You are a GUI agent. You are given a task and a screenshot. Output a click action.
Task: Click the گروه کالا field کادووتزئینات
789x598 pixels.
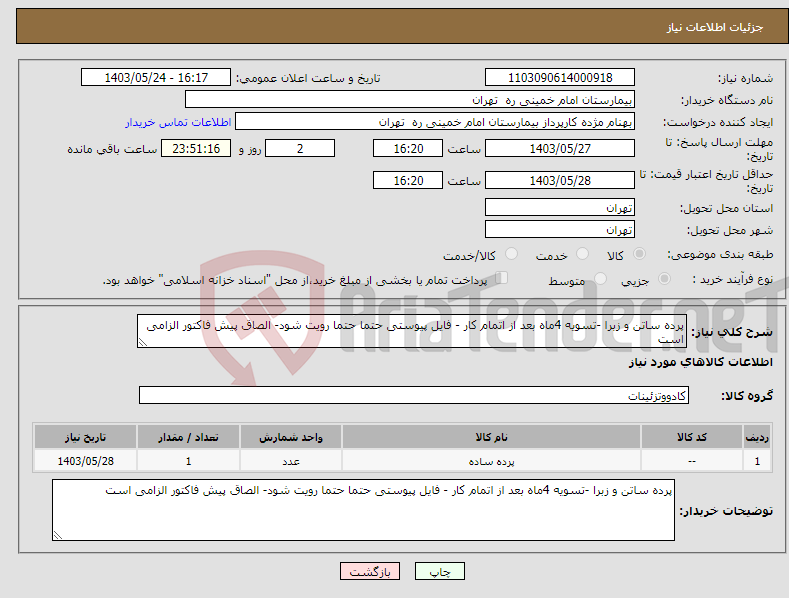[414, 396]
